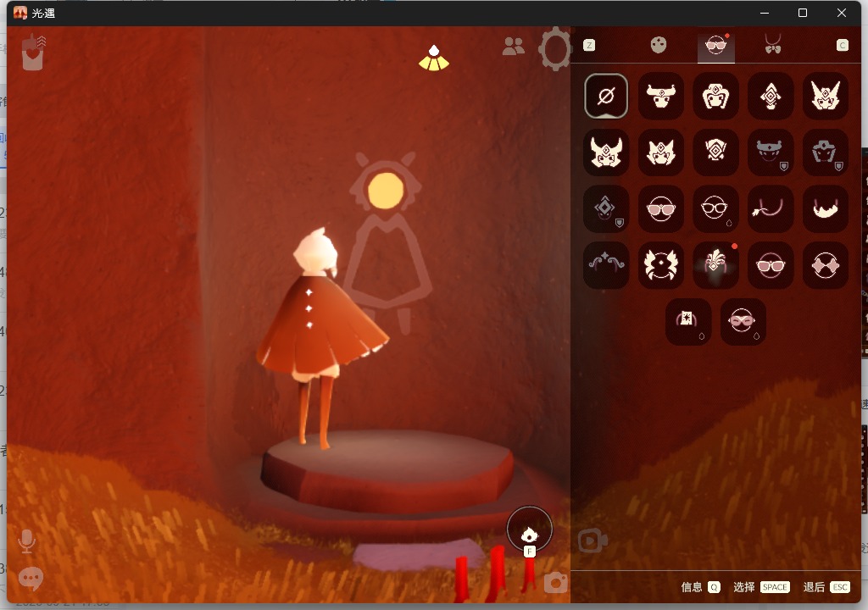Click the locked diamond ornament with shield badge
This screenshot has width=868, height=610.
[x=605, y=208]
